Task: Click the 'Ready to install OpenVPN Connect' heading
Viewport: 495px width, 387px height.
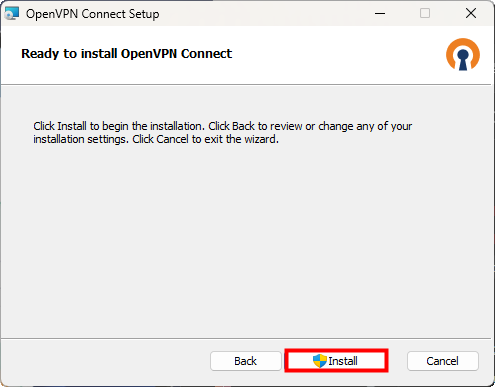Action: [126, 54]
